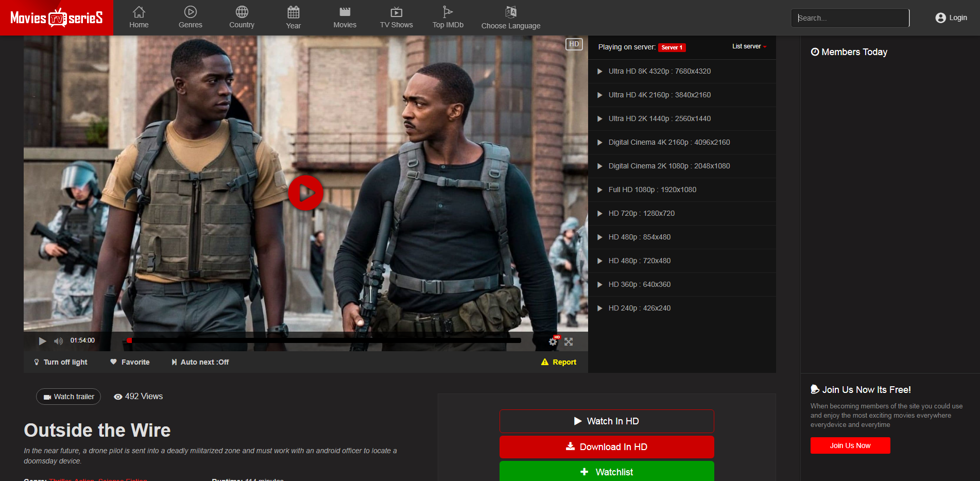Select HD 240p 426x240 quality
Screen dimensions: 980x481
(x=682, y=308)
